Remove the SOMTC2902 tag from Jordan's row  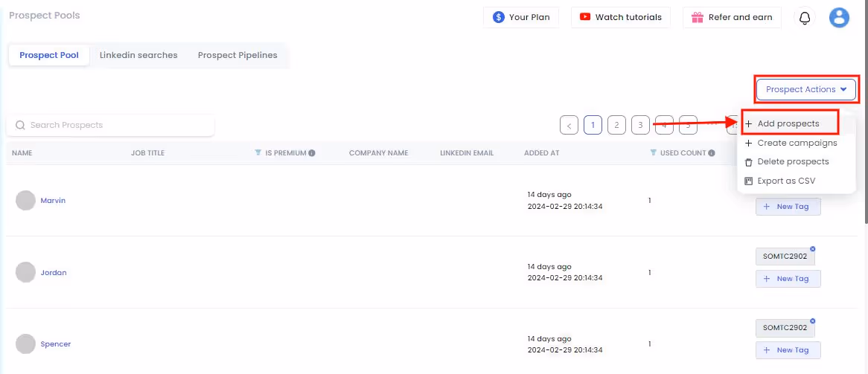(x=813, y=249)
